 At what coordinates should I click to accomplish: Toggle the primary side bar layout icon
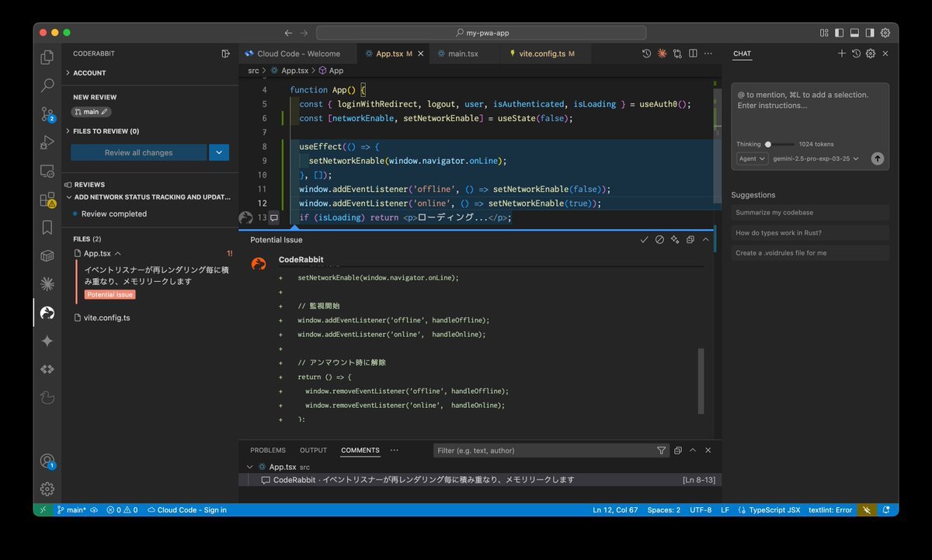839,33
